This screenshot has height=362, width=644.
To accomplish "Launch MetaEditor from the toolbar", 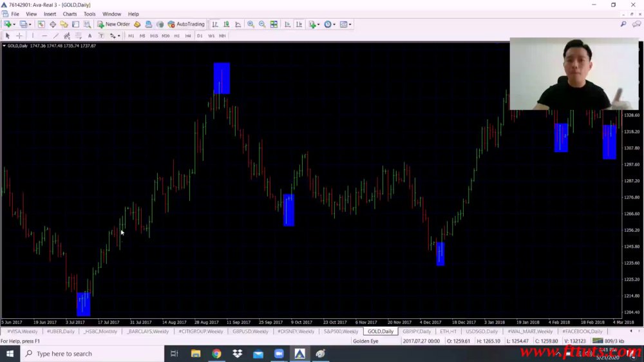I will click(x=137, y=24).
